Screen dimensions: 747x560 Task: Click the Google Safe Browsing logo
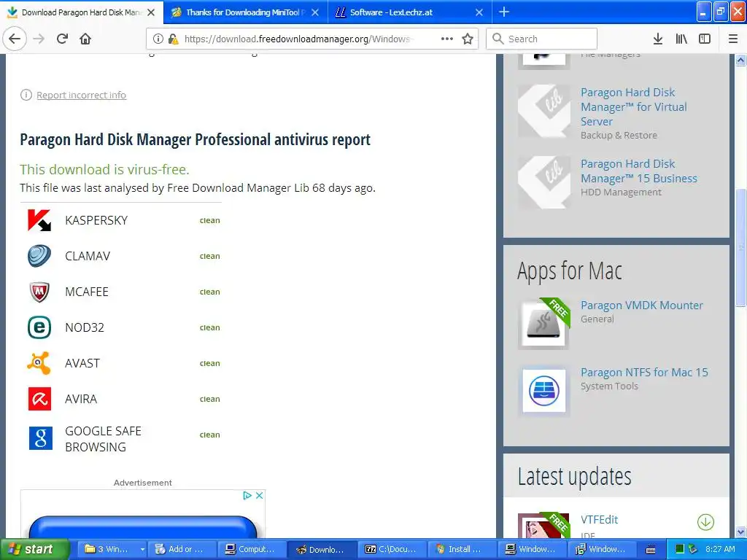pyautogui.click(x=41, y=438)
